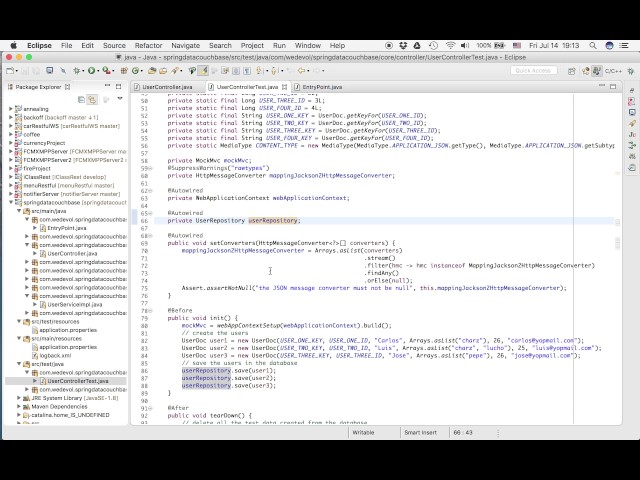This screenshot has height=480, width=640.
Task: Open macOS Notification Center icon
Action: coord(624,45)
